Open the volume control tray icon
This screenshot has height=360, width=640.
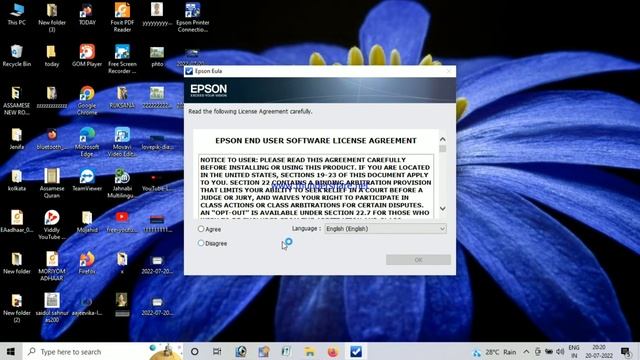pyautogui.click(x=560, y=352)
